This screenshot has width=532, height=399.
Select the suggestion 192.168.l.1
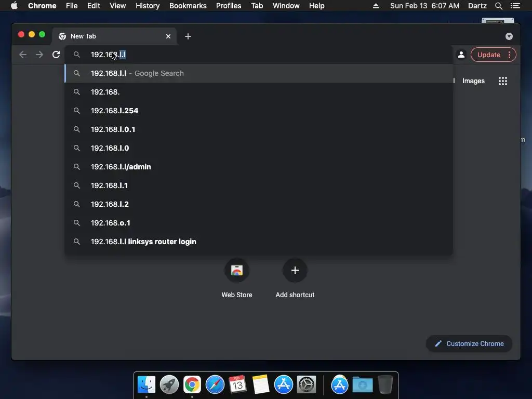259,185
